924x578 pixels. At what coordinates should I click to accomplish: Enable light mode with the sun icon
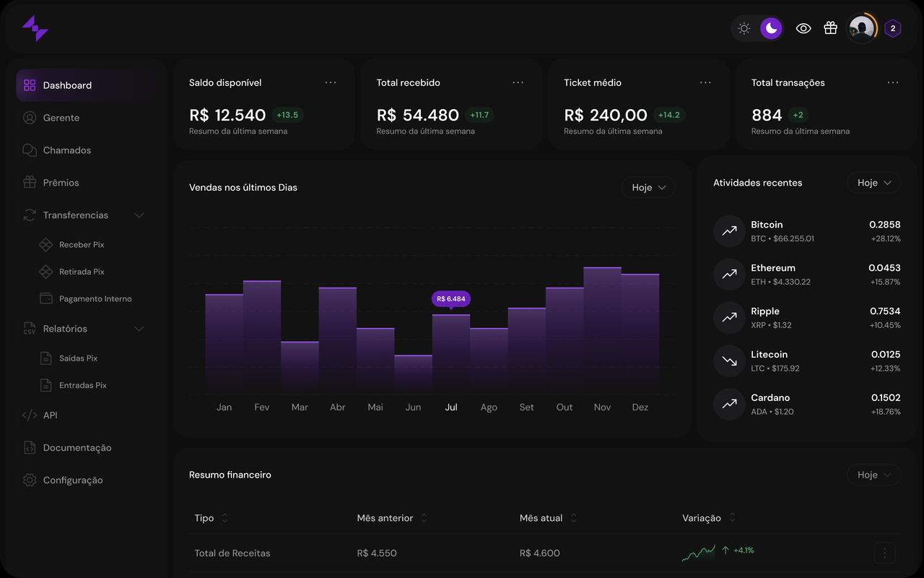(x=744, y=28)
